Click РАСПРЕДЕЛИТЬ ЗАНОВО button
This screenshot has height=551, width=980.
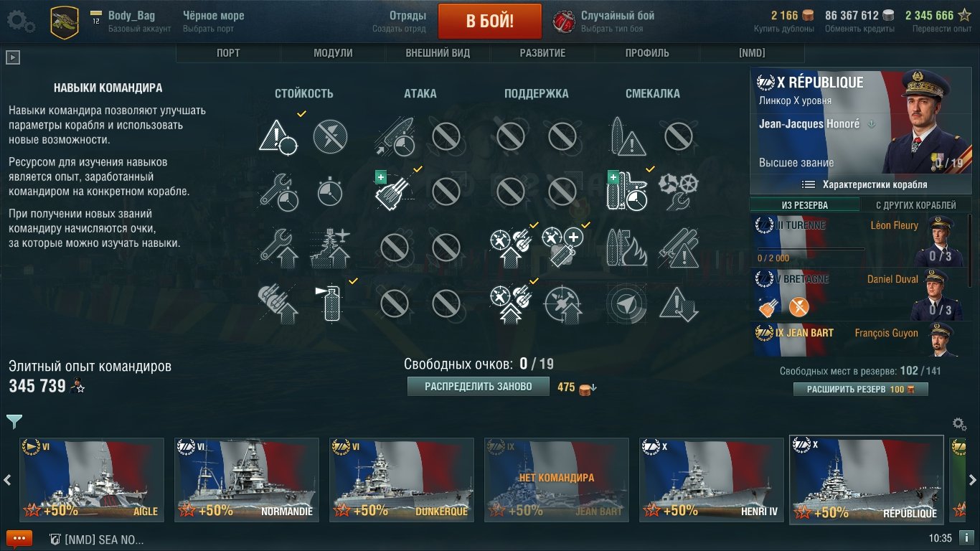(x=479, y=387)
